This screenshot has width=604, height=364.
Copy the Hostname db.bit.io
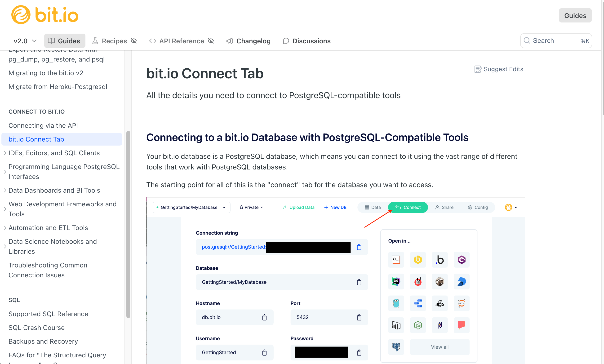[264, 317]
